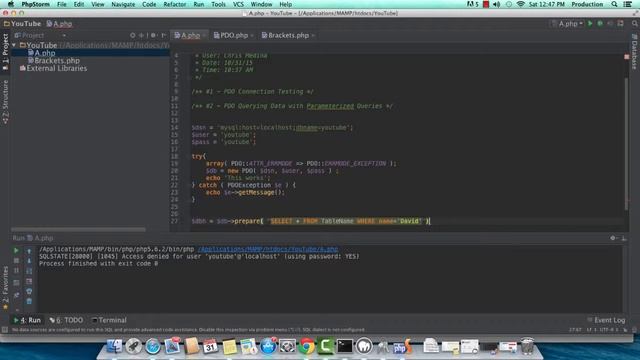Open the A.php file path link in console
Screen dimensions: 640x360
268,249
